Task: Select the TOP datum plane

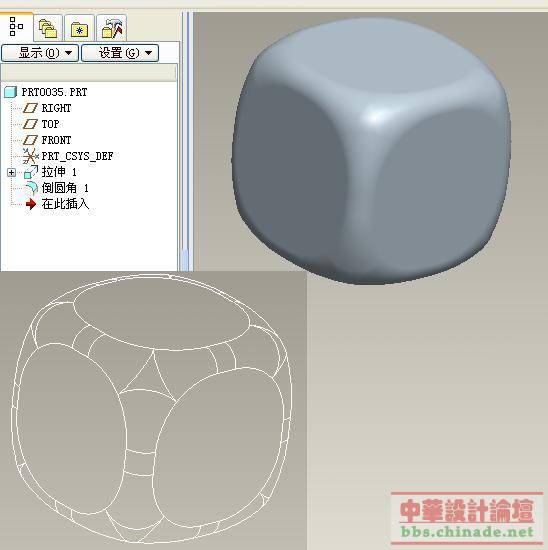Action: (50, 124)
